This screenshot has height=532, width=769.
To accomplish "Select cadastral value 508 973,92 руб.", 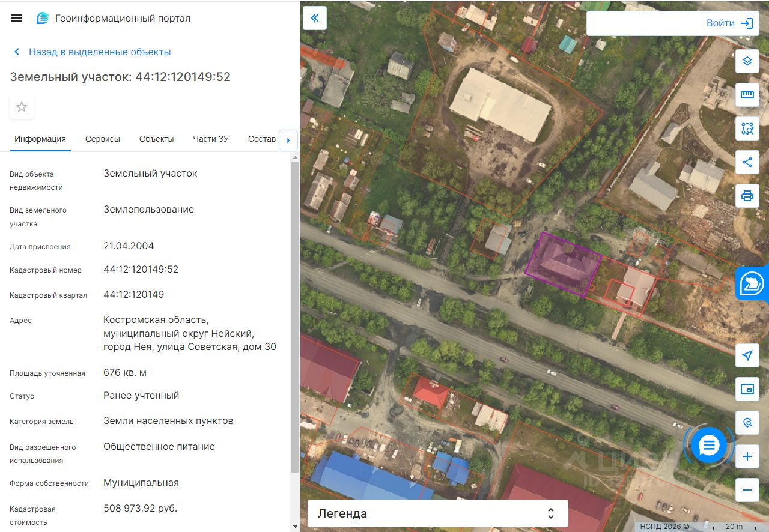I will (141, 509).
